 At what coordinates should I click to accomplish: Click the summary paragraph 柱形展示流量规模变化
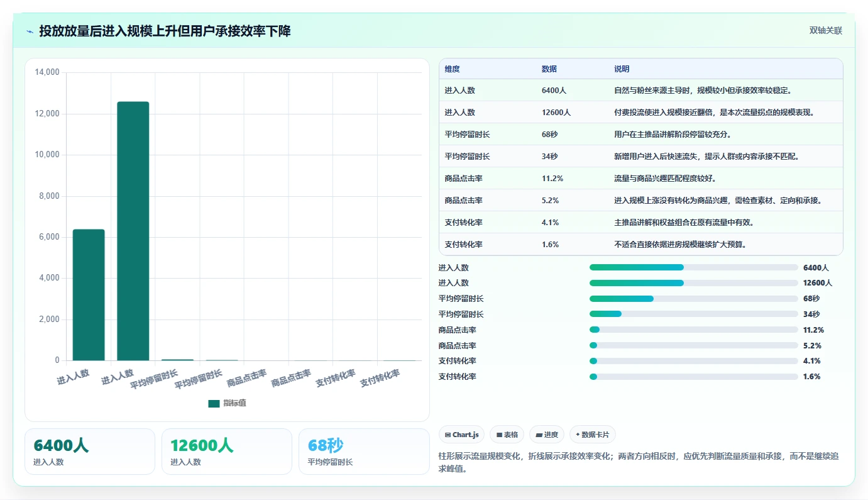tap(639, 462)
